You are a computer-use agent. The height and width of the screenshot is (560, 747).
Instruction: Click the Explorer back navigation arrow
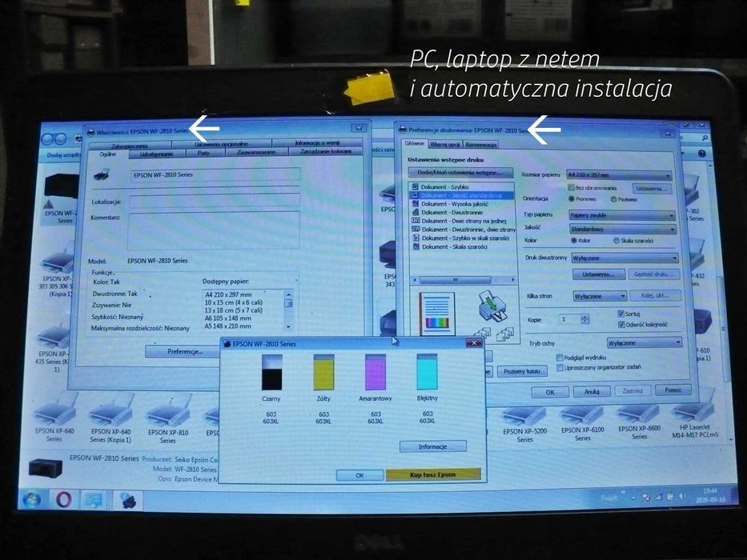tap(47, 139)
